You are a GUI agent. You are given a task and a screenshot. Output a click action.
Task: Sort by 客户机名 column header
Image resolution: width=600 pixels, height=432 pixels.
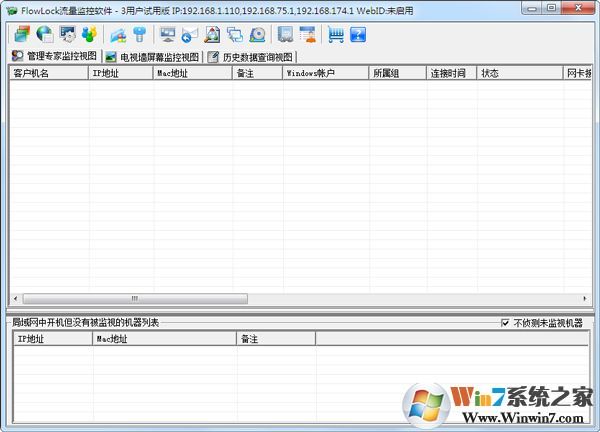pyautogui.click(x=49, y=73)
